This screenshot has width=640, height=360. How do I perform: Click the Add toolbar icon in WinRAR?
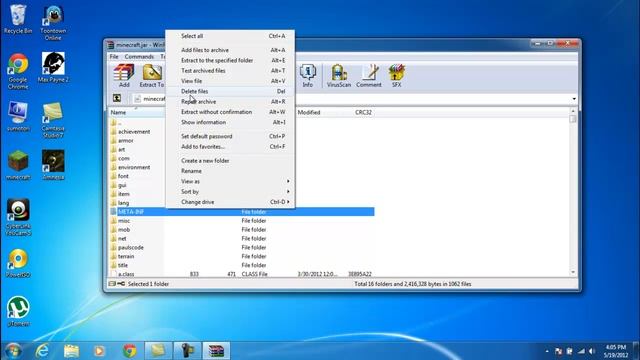(124, 76)
